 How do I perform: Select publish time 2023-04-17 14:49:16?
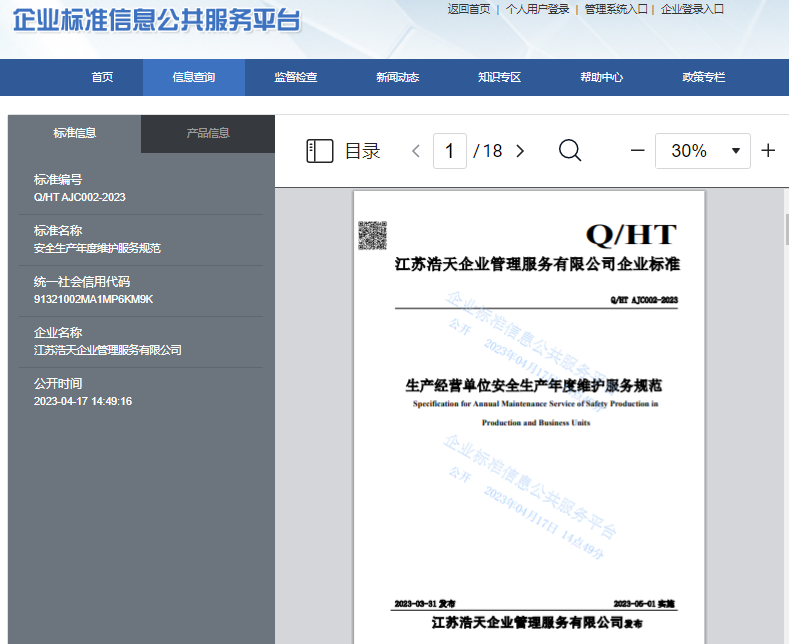[x=83, y=401]
